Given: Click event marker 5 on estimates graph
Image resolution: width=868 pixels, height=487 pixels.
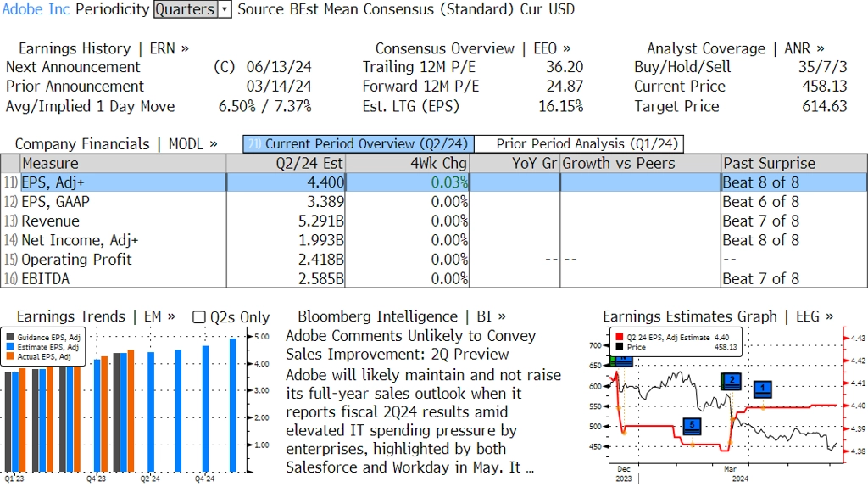Looking at the screenshot, I should click(x=692, y=426).
